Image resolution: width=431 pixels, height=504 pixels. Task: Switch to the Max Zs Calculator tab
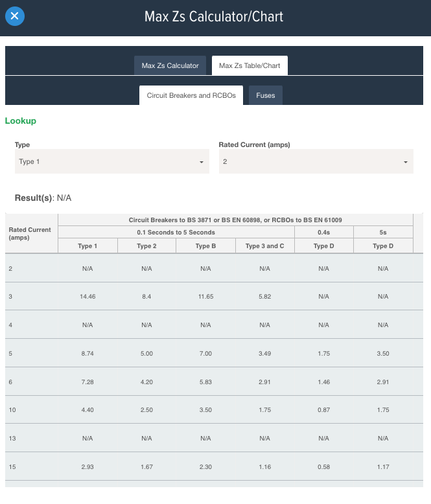point(170,65)
